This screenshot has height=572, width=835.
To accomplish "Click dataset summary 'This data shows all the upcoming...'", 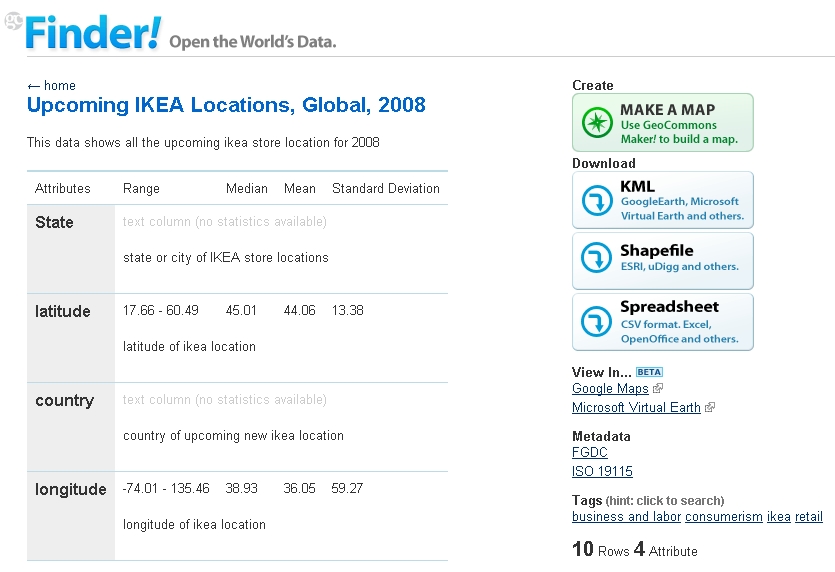I will coord(203,143).
